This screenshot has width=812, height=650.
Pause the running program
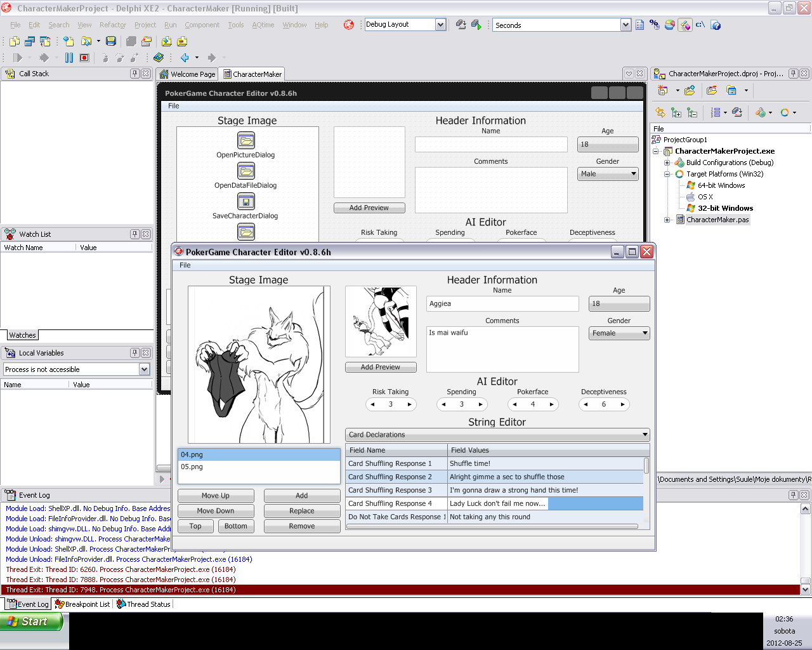click(69, 58)
